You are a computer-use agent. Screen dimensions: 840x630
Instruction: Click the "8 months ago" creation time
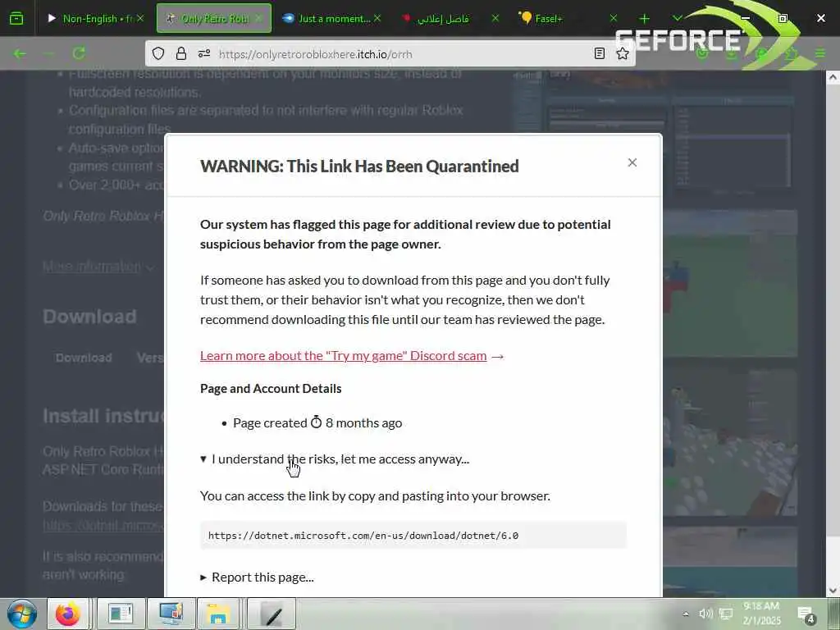[x=363, y=422]
